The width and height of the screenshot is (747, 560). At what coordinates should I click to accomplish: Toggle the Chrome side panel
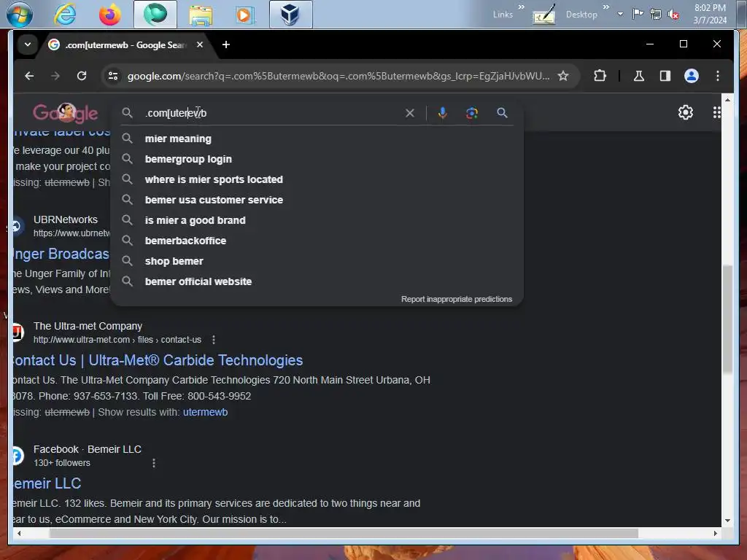click(665, 76)
